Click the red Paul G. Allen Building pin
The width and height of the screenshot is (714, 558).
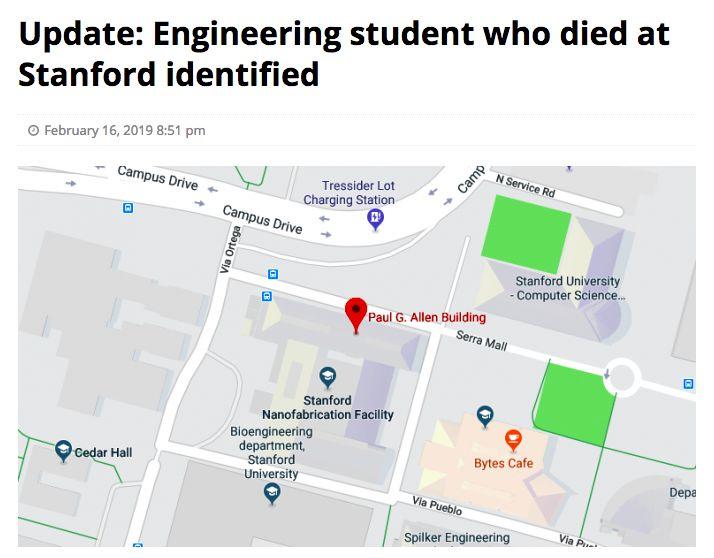355,313
